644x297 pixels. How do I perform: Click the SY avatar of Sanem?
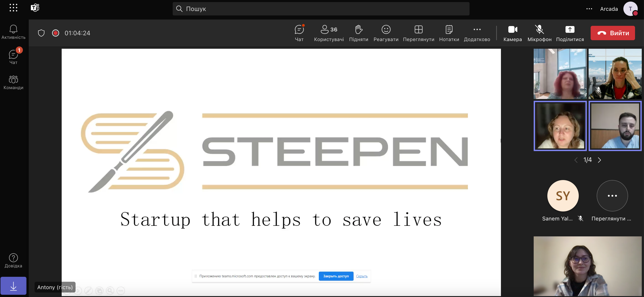click(563, 196)
